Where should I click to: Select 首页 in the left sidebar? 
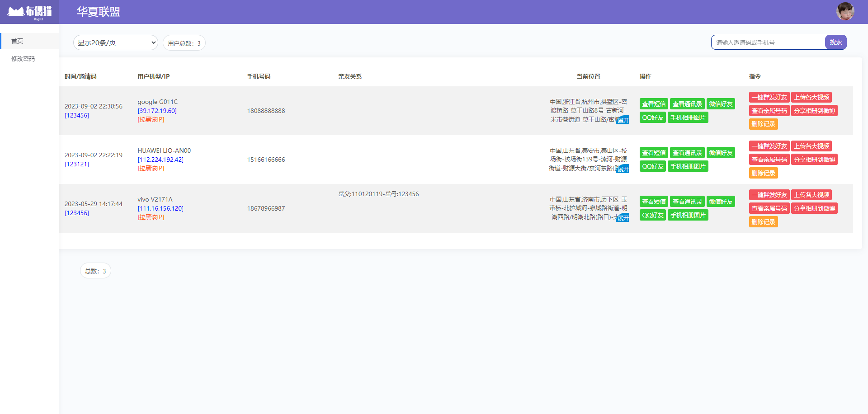point(17,41)
